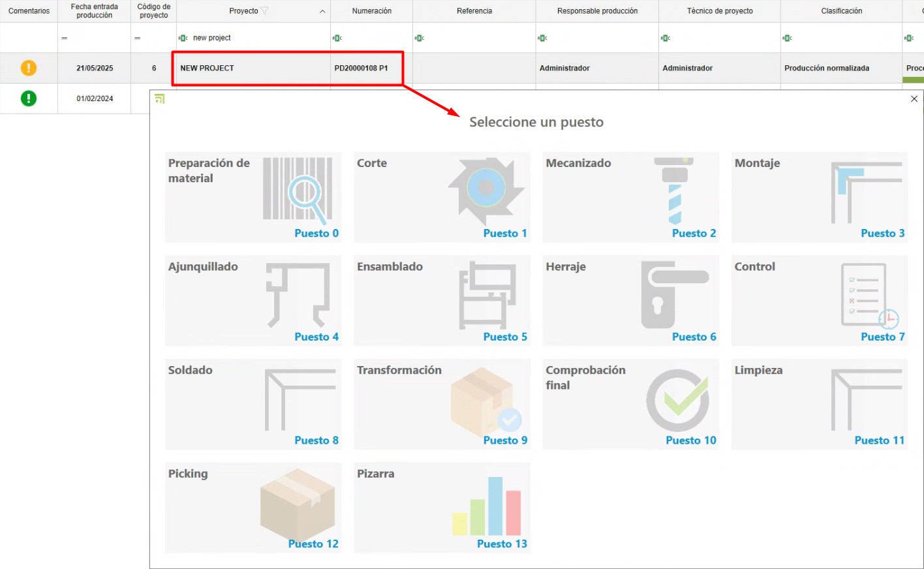Open filter funnel on Proyecto column
The image size is (924, 569).
pos(264,11)
